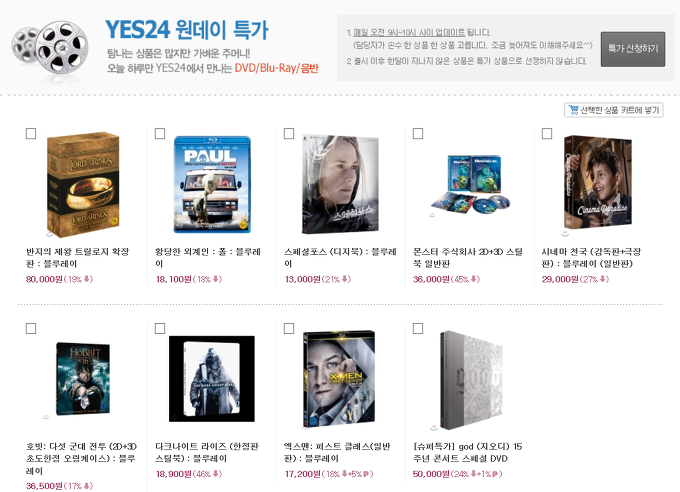Image resolution: width=680 pixels, height=492 pixels.
Task: Open the X-Men First Class cover
Action: [x=339, y=380]
